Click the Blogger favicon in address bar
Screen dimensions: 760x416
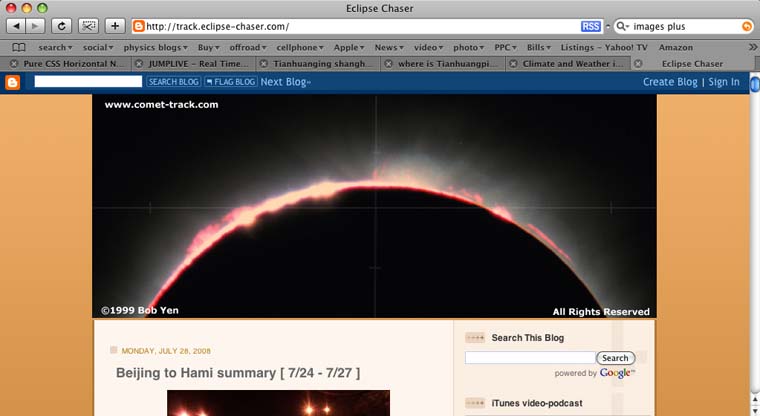coord(139,26)
